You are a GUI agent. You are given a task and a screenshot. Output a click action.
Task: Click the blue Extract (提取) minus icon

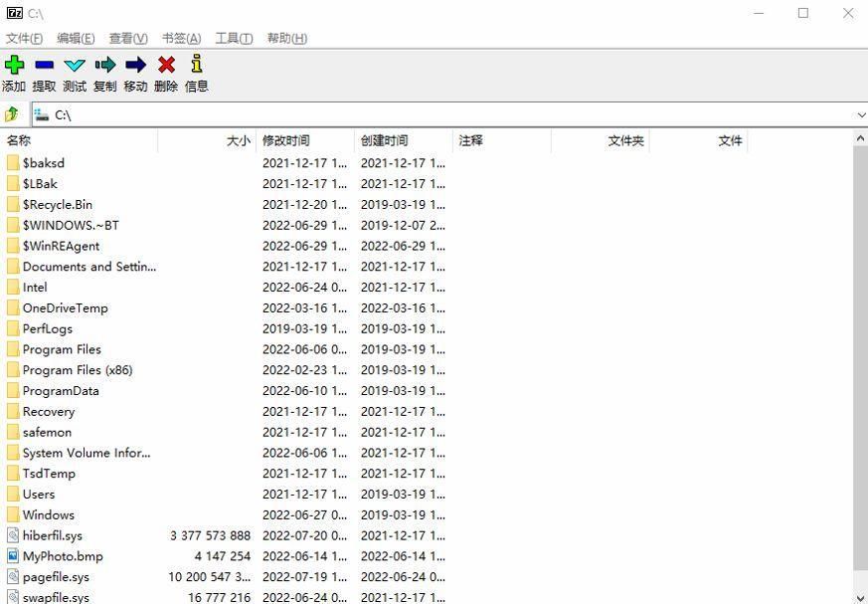click(45, 65)
